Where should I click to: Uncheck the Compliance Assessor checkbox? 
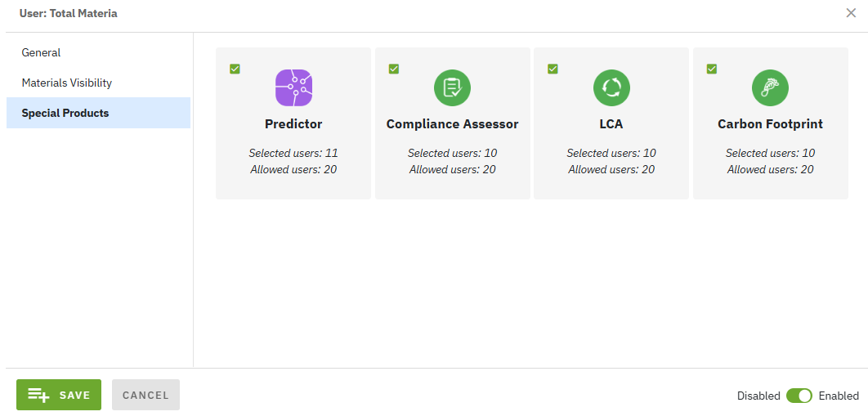click(394, 69)
